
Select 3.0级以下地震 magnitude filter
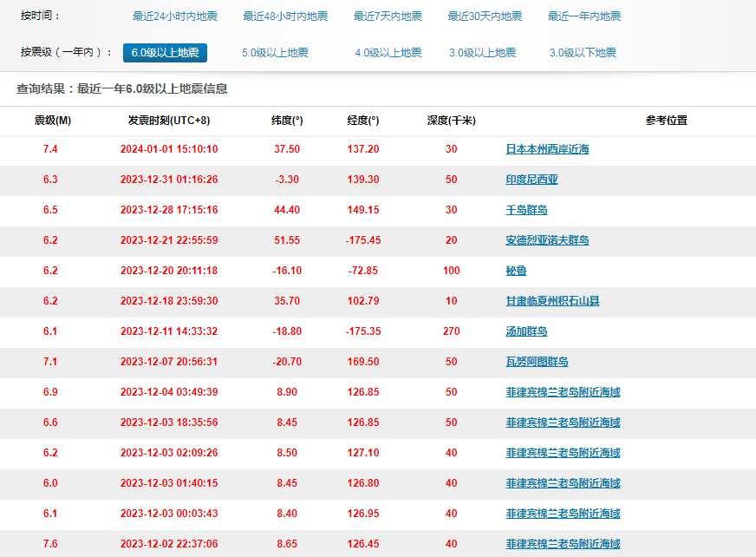tap(583, 53)
